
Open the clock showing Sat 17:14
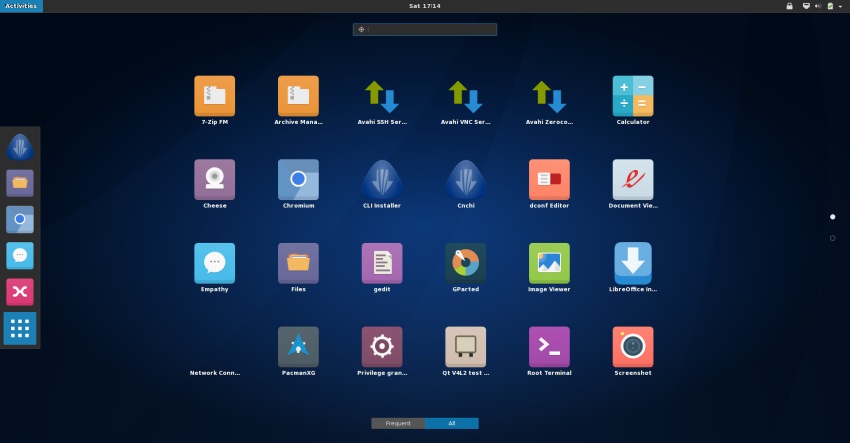coord(425,6)
